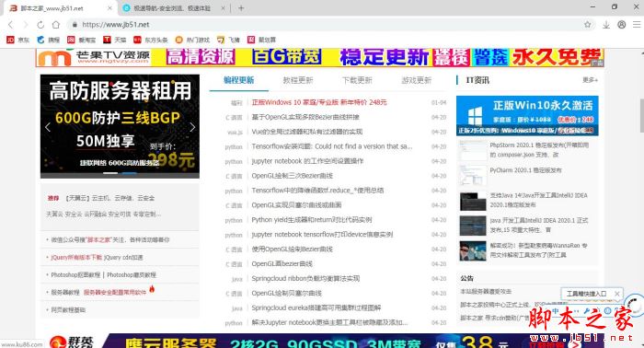Image resolution: width=644 pixels, height=348 pixels.
Task: Open the browser home page
Action: pos(56,25)
